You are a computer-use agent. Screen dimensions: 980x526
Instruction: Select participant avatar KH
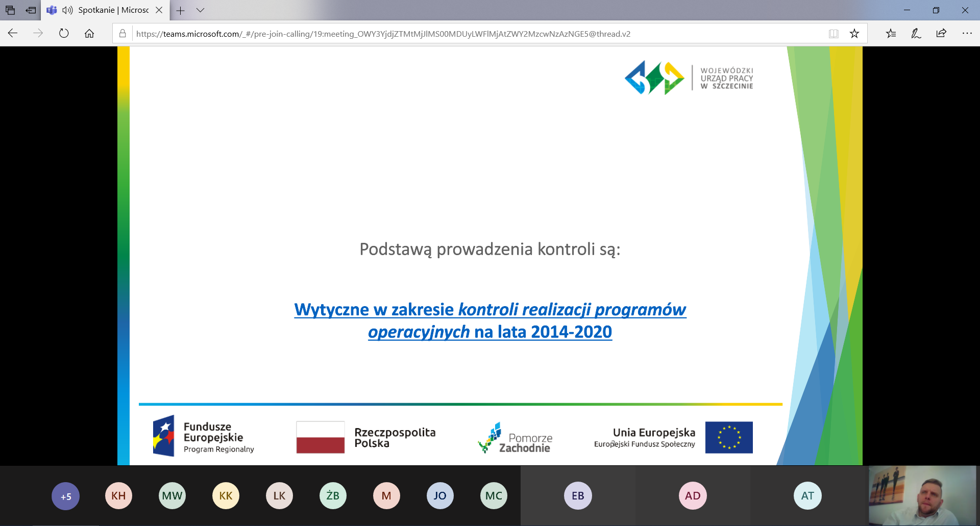pos(119,496)
